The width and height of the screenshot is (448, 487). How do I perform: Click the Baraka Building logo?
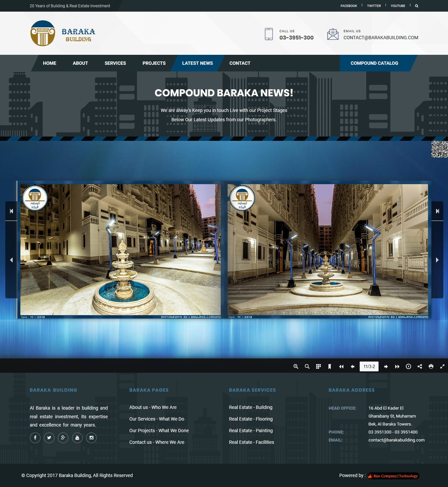tap(63, 33)
